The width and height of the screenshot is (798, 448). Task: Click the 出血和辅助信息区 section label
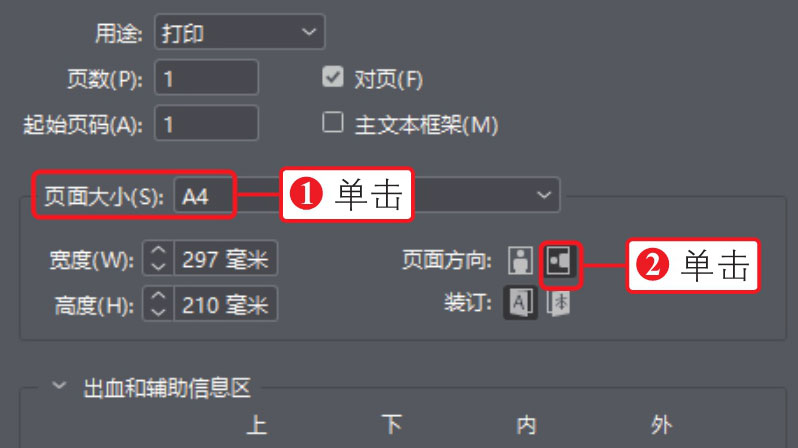point(167,388)
